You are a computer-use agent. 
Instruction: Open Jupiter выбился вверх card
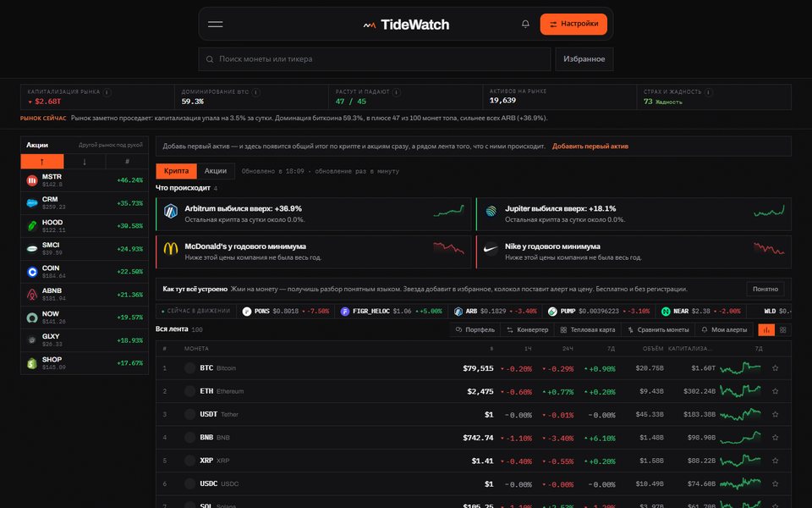coord(634,213)
